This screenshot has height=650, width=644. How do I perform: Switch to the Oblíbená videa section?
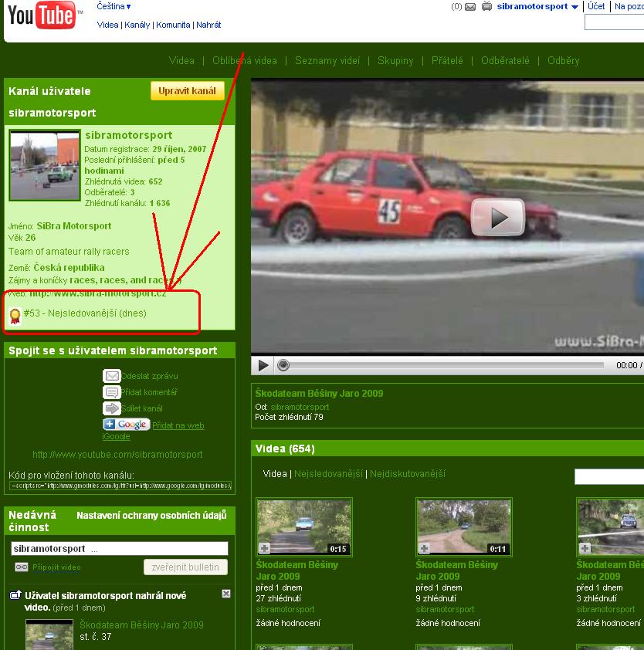tap(245, 60)
